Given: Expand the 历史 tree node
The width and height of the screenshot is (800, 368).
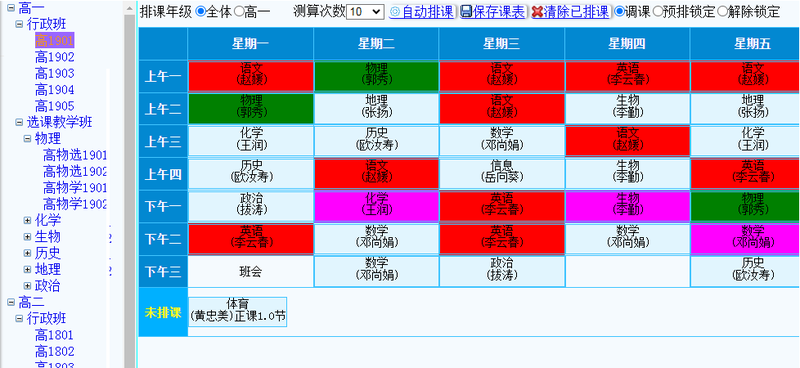Looking at the screenshot, I should click(28, 253).
